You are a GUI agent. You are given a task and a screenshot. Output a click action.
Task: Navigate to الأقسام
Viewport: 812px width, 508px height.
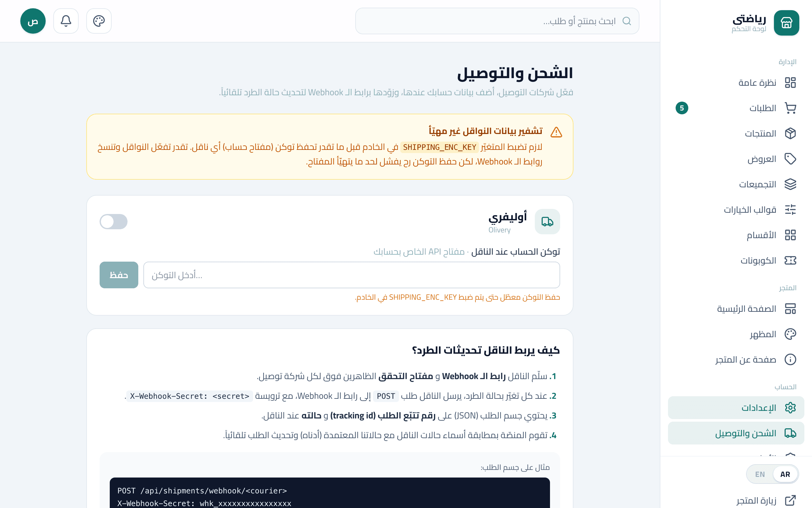pos(736,235)
